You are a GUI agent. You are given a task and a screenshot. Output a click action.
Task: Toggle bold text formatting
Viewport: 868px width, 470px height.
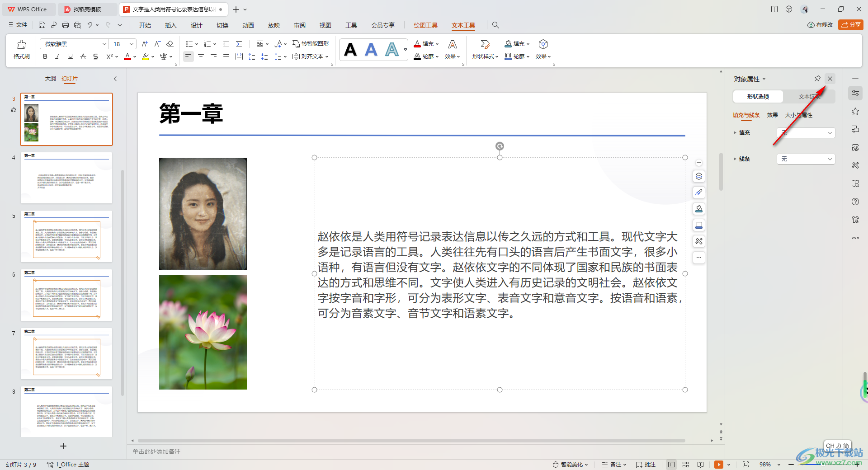[x=45, y=56]
